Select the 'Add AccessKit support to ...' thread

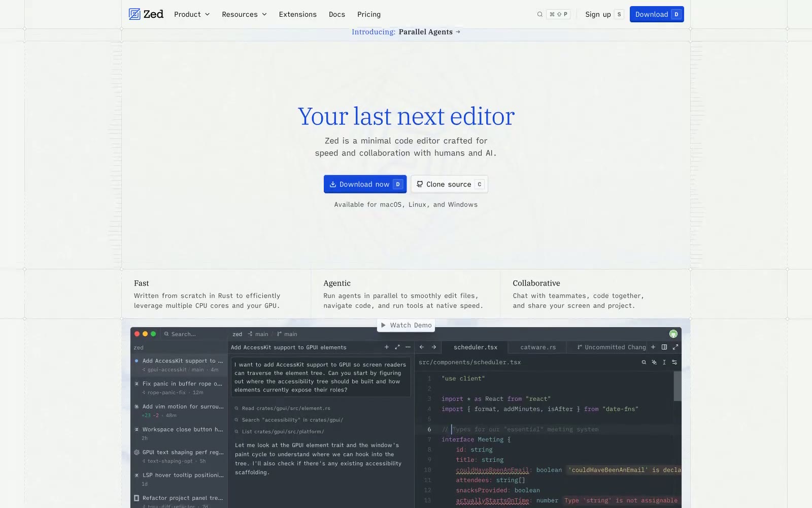[x=179, y=365]
